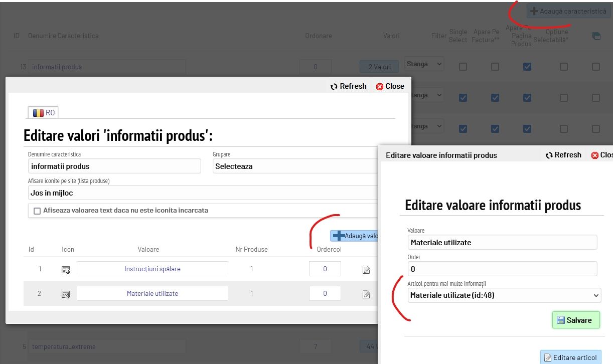Image resolution: width=613 pixels, height=364 pixels.
Task: Click Ordercol field in Instrucțiuni spălare row
Action: tap(325, 269)
